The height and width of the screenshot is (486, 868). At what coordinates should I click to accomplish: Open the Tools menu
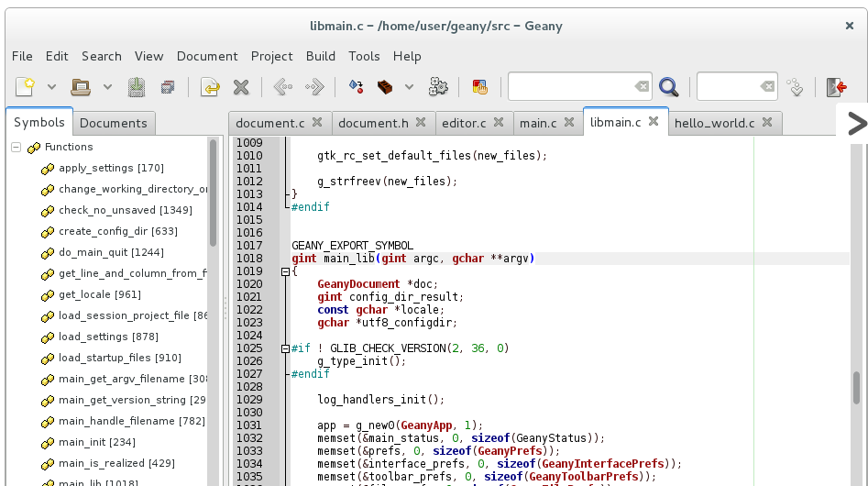(364, 57)
